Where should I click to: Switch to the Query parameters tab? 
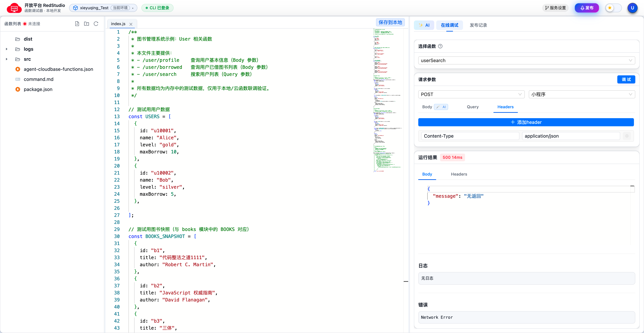tap(472, 107)
